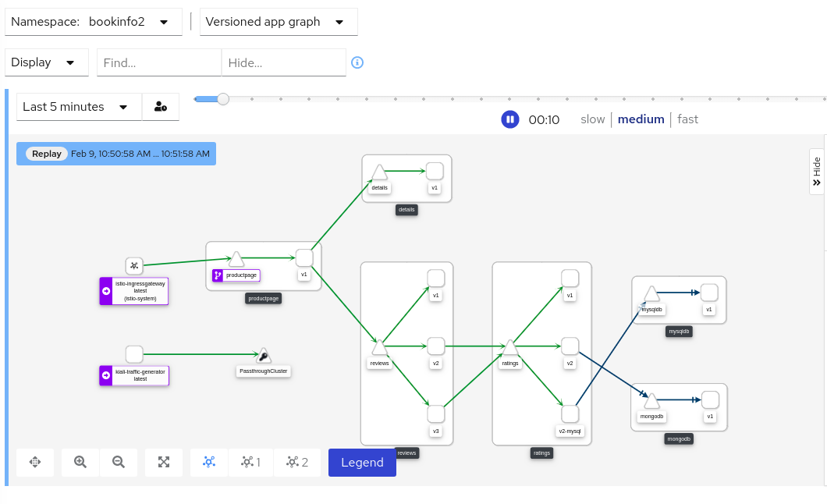Select the mongodb app box label
This screenshot has width=827, height=504.
(679, 438)
